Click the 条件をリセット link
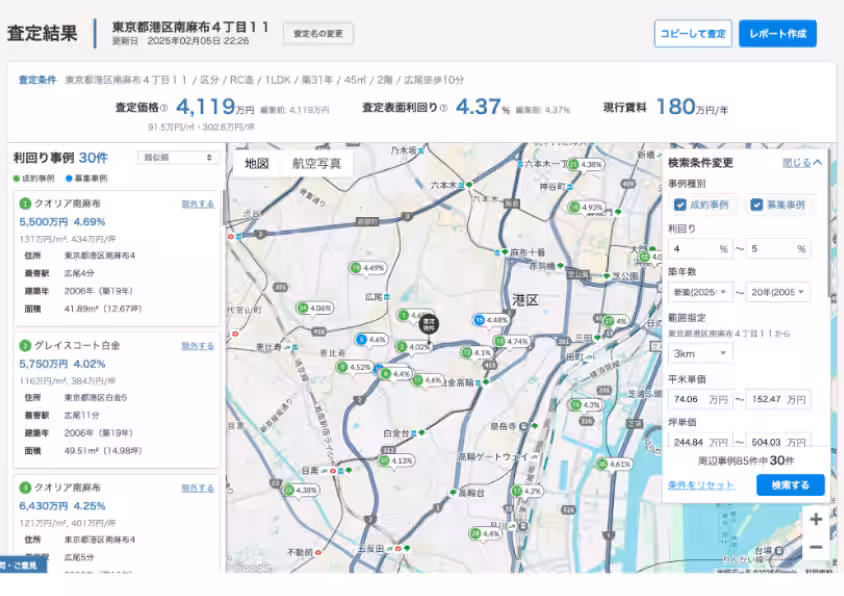The height and width of the screenshot is (596, 844). pos(701,485)
